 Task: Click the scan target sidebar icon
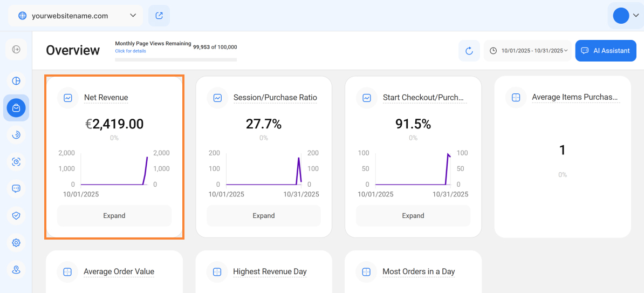(16, 161)
